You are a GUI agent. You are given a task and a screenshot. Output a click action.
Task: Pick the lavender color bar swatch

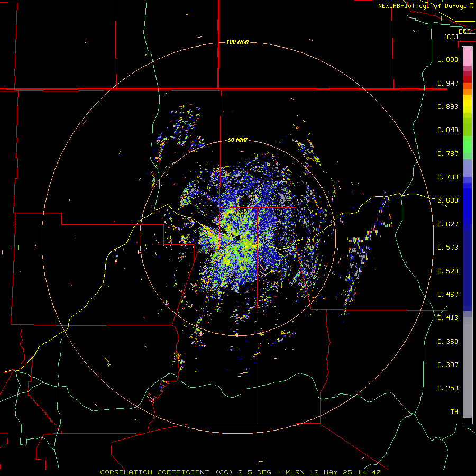(x=467, y=168)
